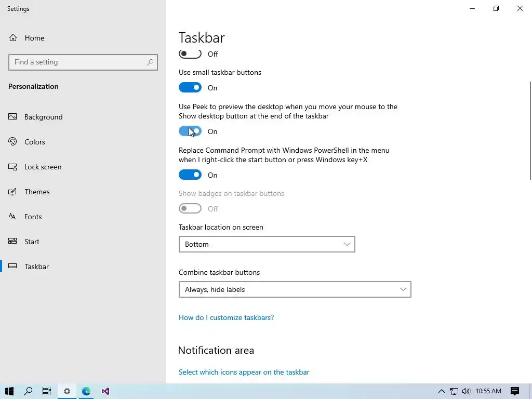Click the vertical scrollbar thumb
The width and height of the screenshot is (532, 399).
(530, 130)
